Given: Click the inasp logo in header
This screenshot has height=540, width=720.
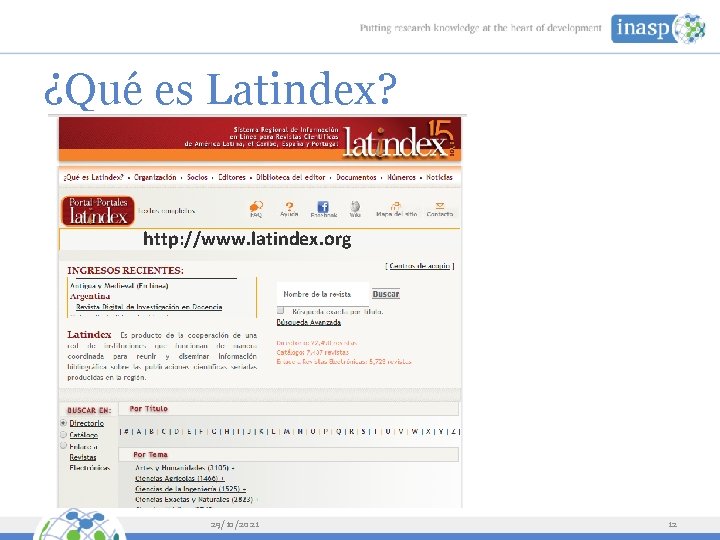Looking at the screenshot, I should (658, 28).
